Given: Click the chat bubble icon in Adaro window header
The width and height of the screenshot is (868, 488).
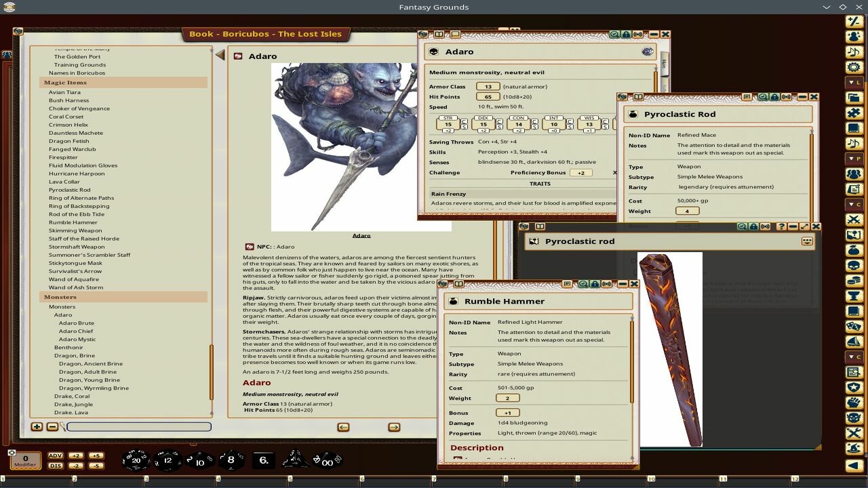Looking at the screenshot, I should tap(455, 35).
